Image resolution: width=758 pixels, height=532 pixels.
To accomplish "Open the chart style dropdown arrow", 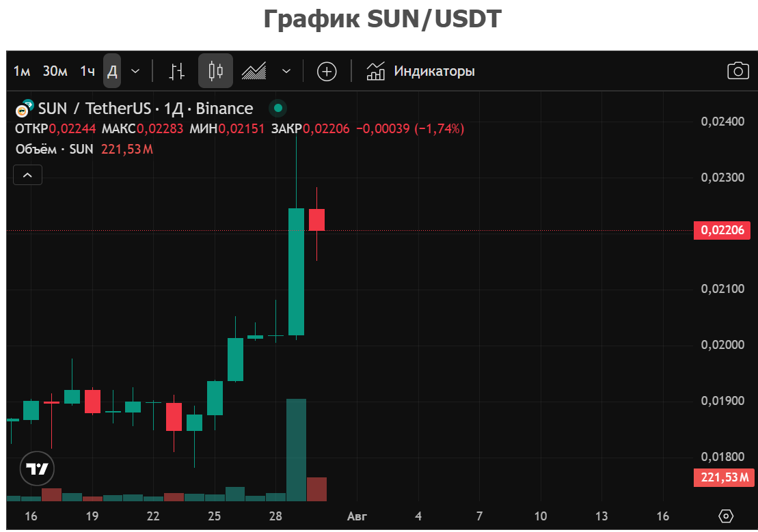I will coord(286,72).
